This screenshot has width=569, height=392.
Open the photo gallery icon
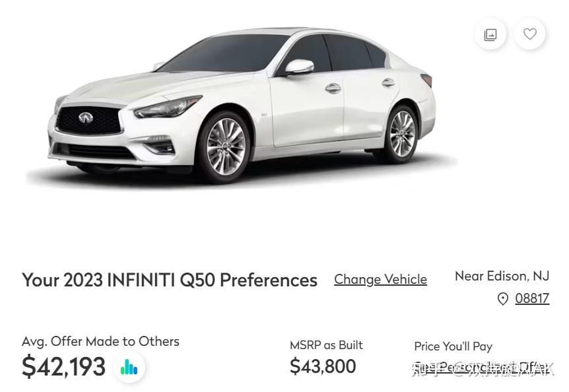tap(490, 34)
